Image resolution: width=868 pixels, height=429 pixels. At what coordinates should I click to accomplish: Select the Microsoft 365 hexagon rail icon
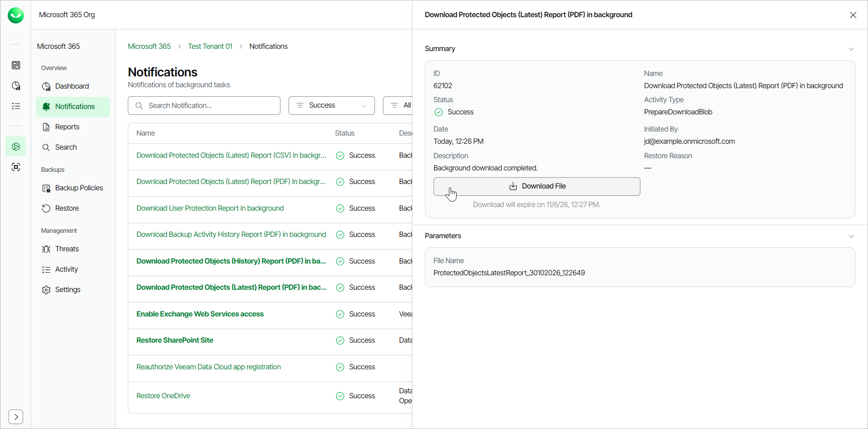coord(16,146)
